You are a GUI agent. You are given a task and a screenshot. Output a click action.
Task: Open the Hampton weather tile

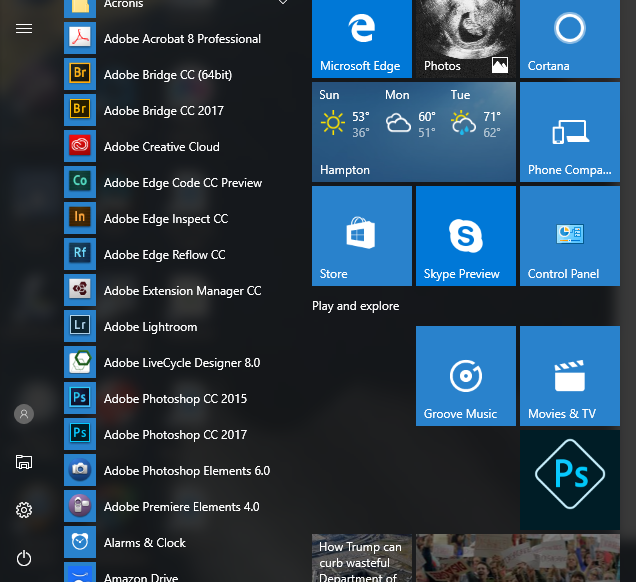point(414,132)
